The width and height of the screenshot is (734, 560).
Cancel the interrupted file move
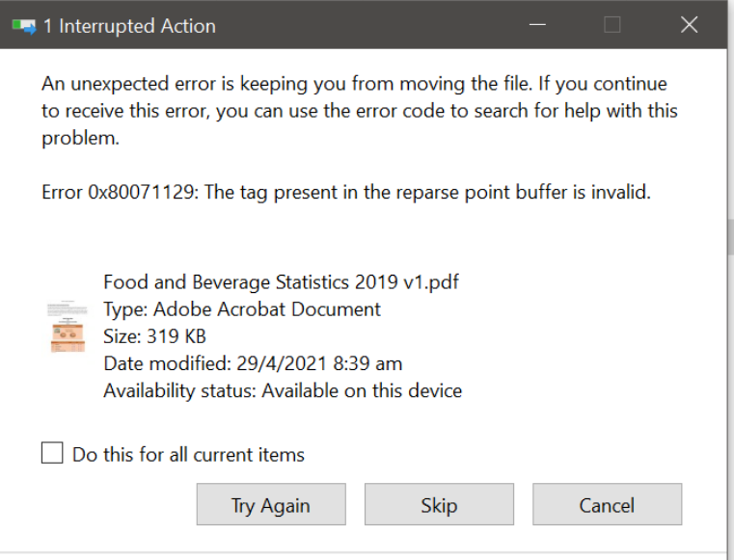coord(607,505)
